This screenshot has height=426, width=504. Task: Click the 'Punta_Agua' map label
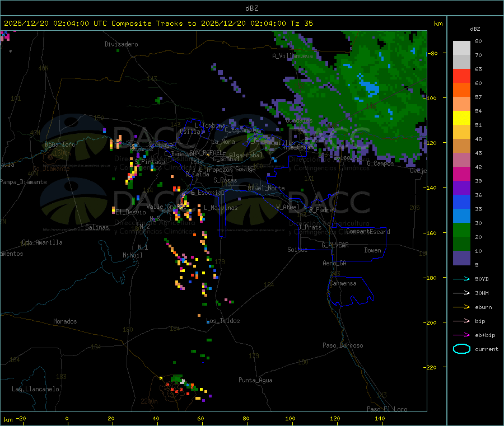(255, 380)
